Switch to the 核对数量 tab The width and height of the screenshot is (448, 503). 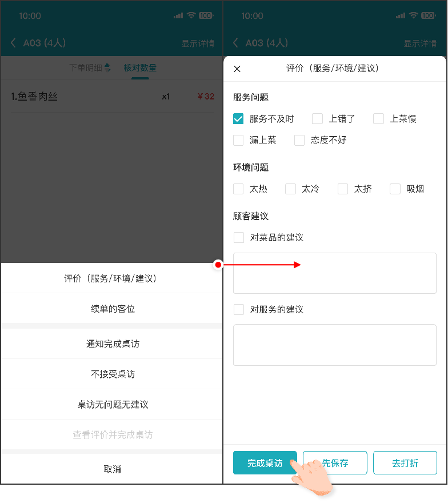pyautogui.click(x=140, y=67)
